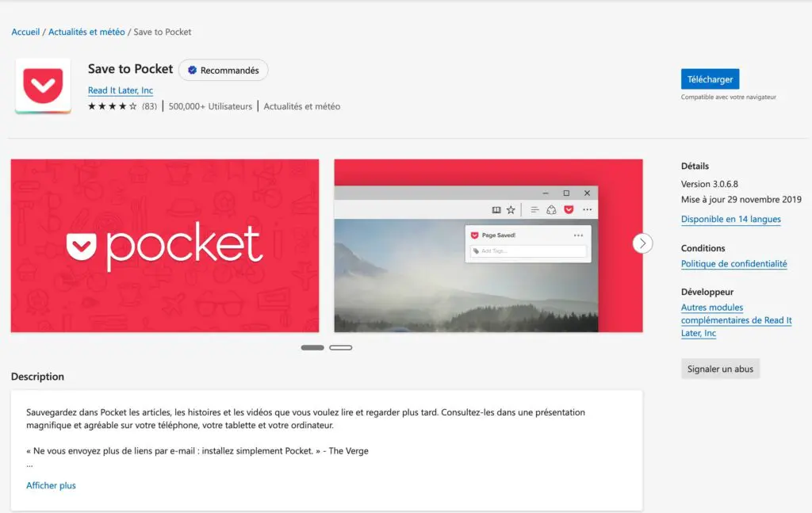Click the second carousel indicator dot
This screenshot has width=812, height=513.
coord(341,347)
